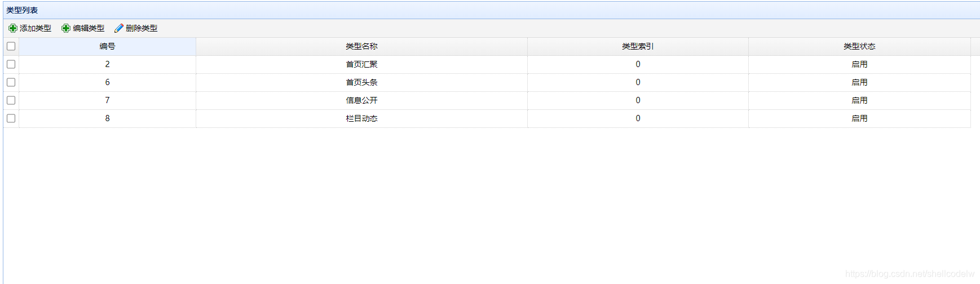The image size is (980, 284).
Task: Toggle the select-all checkbox in header
Action: point(11,46)
